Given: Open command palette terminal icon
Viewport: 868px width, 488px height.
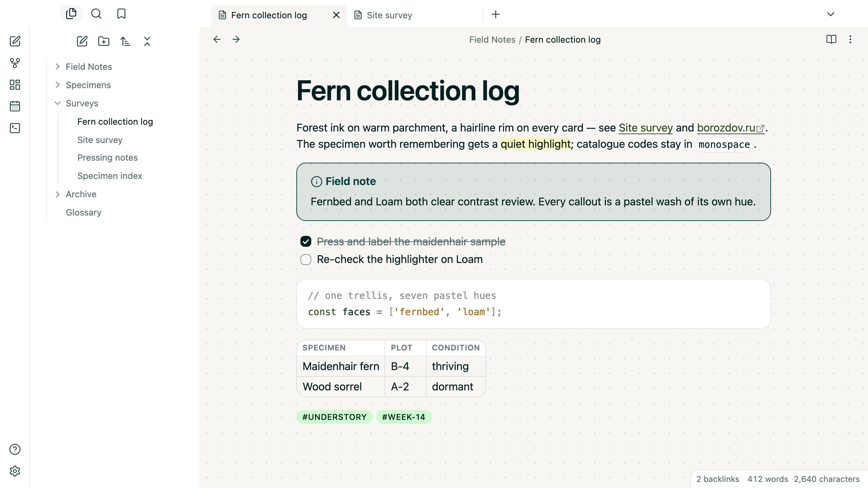Looking at the screenshot, I should [15, 128].
